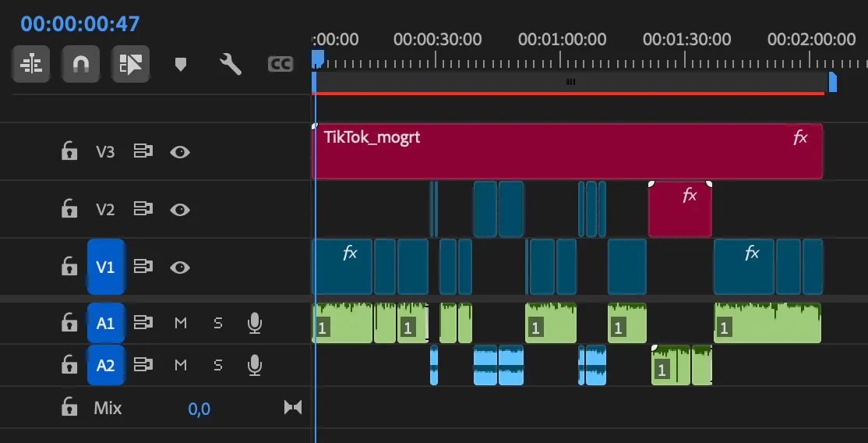Click the V3 sync lock icon
868x443 pixels.
pyautogui.click(x=142, y=151)
